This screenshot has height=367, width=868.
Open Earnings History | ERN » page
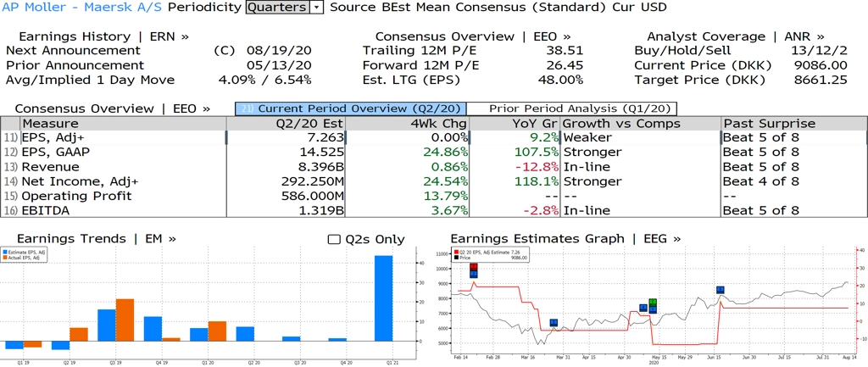103,36
